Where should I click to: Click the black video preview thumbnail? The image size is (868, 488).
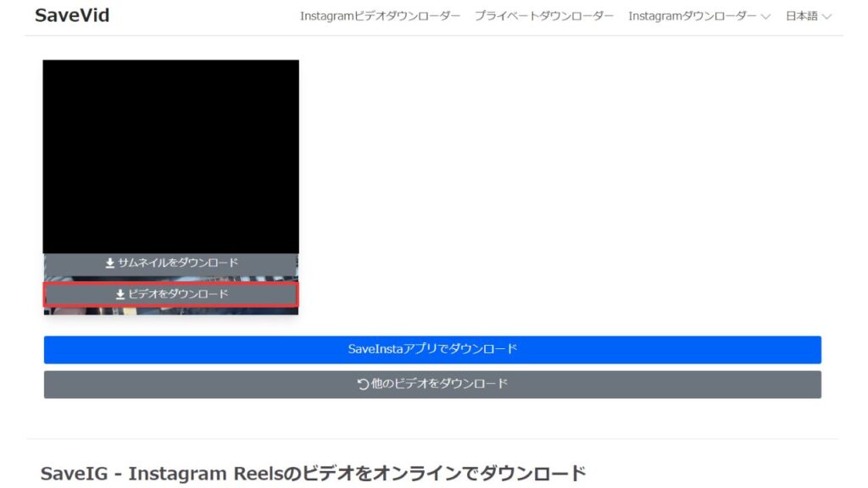pyautogui.click(x=170, y=157)
